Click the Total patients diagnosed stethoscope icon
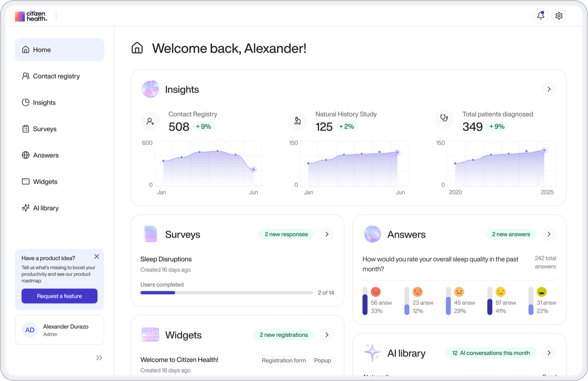 (x=444, y=118)
